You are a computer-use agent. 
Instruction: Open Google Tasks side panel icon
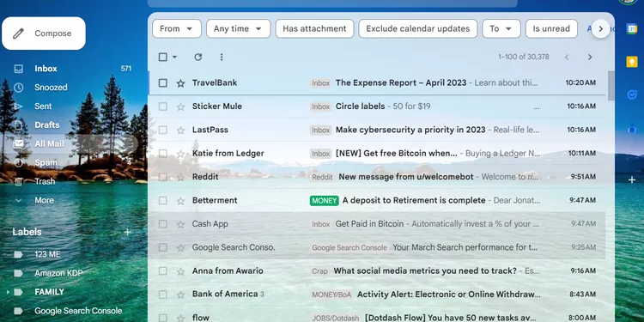[632, 94]
